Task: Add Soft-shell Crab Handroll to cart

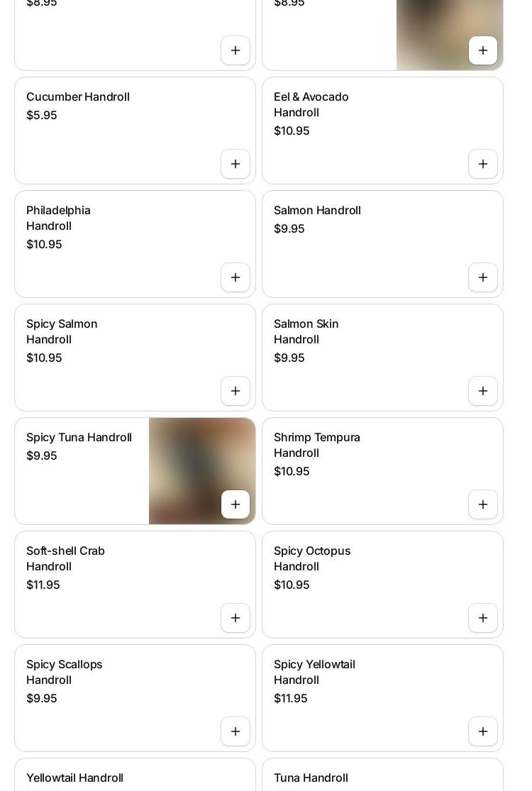Action: (x=235, y=618)
